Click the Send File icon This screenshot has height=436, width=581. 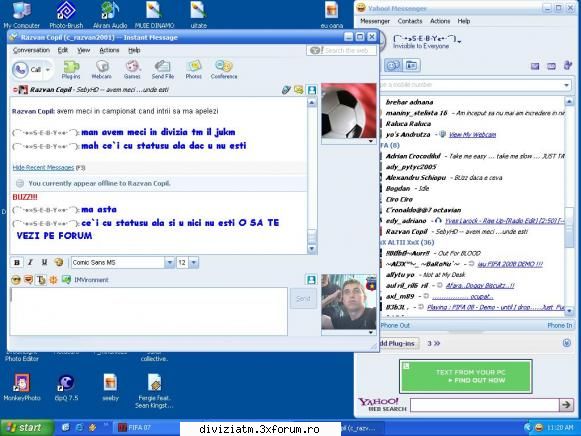point(163,69)
